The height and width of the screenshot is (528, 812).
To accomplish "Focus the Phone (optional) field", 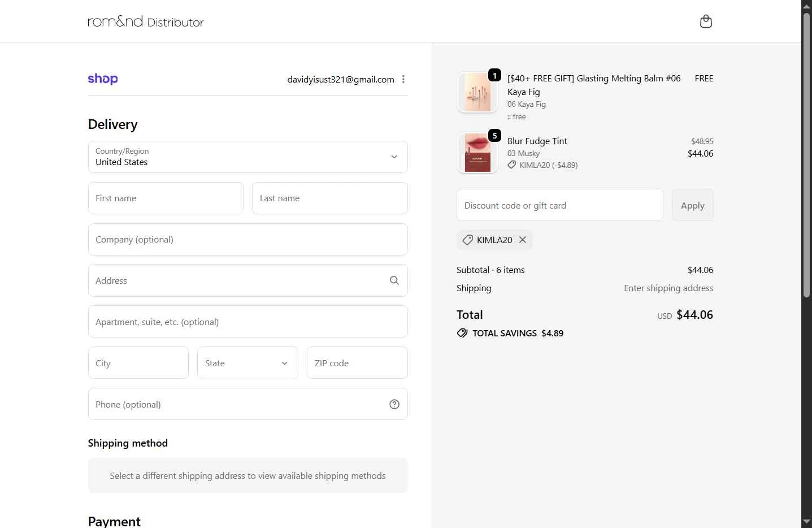I will tap(247, 404).
